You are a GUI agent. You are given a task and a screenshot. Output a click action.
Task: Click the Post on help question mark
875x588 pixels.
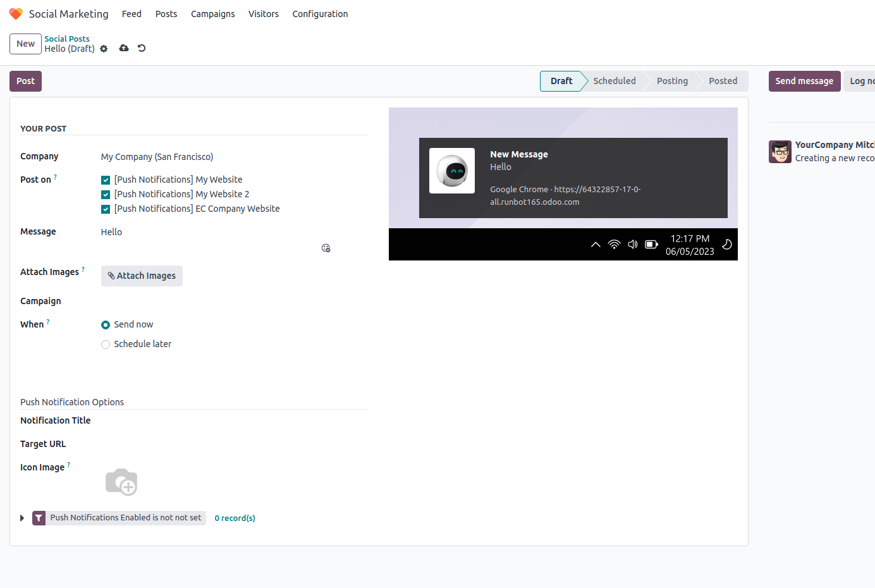click(55, 177)
